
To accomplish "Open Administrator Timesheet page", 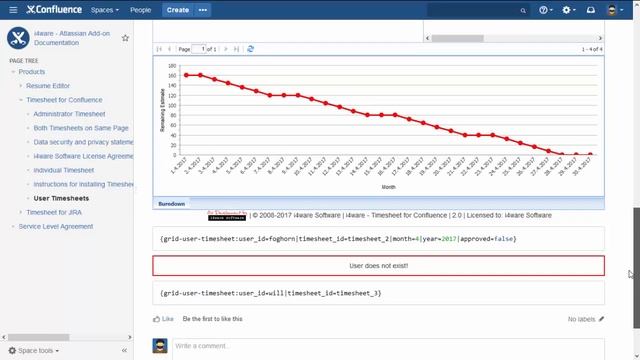I will [x=69, y=114].
